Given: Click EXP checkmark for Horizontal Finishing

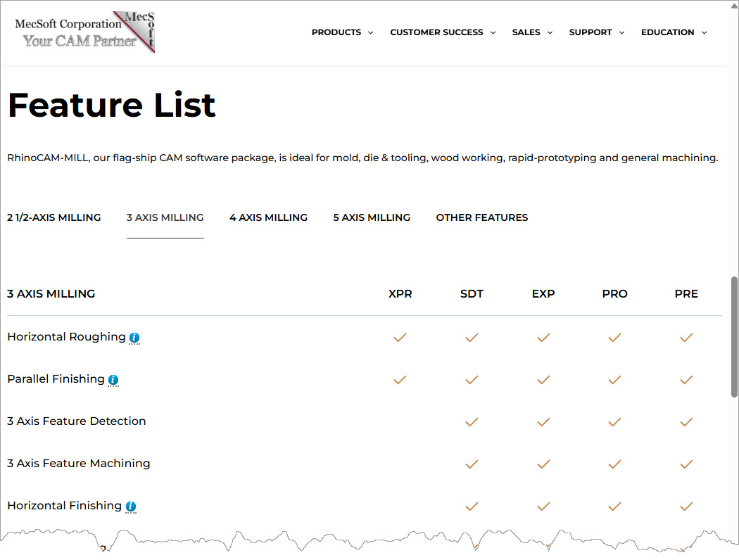Looking at the screenshot, I should pos(543,507).
